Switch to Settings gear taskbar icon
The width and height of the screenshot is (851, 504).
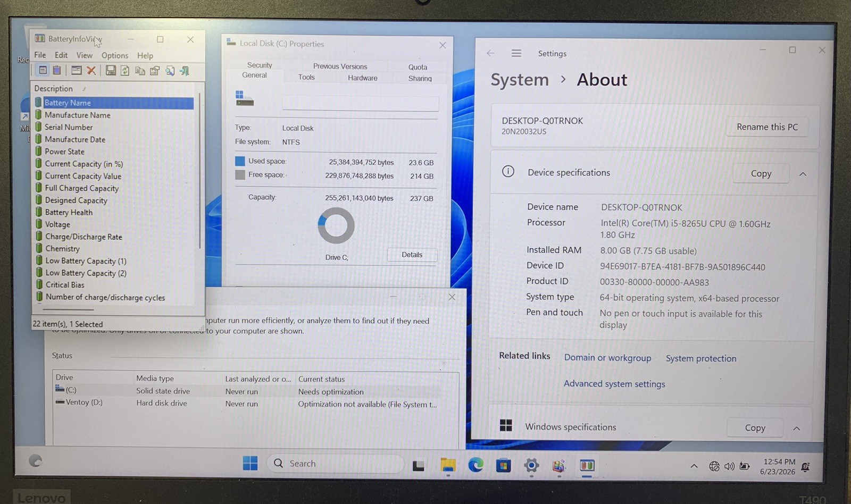[x=531, y=466]
